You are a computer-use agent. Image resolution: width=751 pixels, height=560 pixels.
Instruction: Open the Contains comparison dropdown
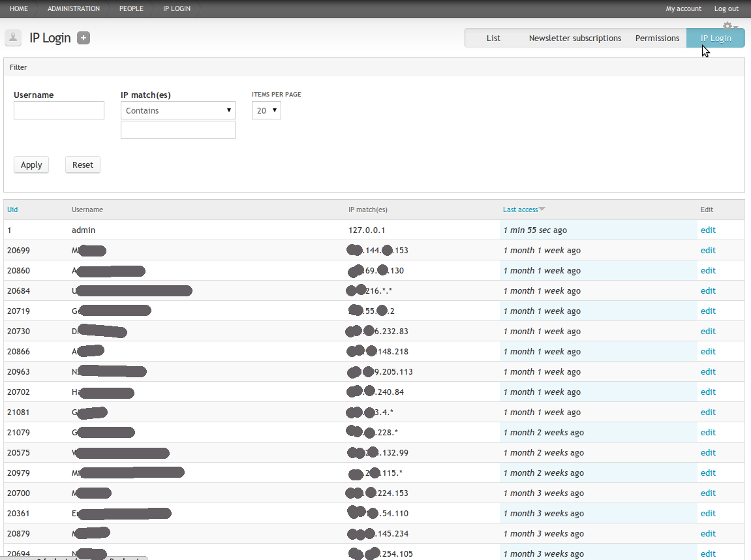coord(177,110)
